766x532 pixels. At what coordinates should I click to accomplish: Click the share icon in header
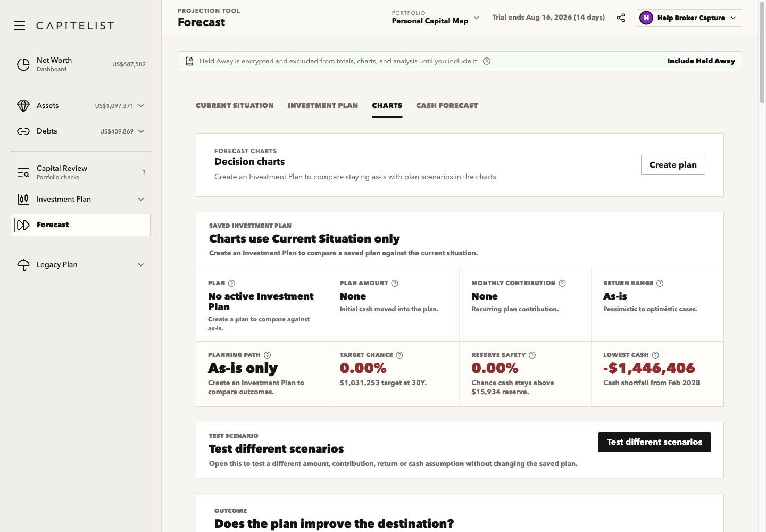click(x=621, y=18)
